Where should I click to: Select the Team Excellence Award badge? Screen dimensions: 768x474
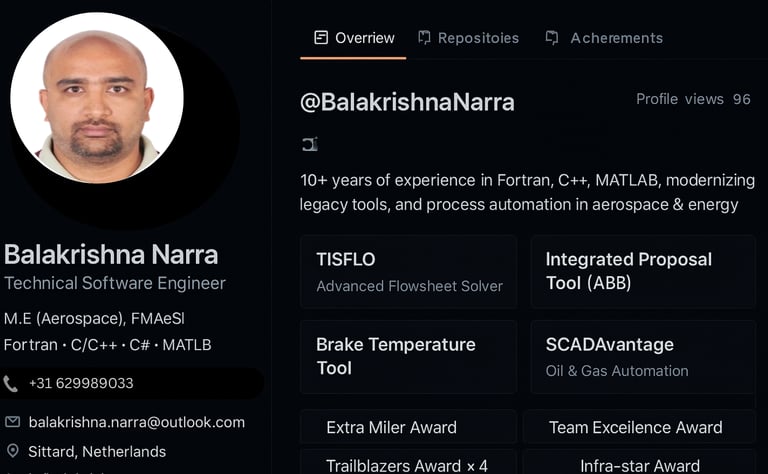[x=636, y=428]
